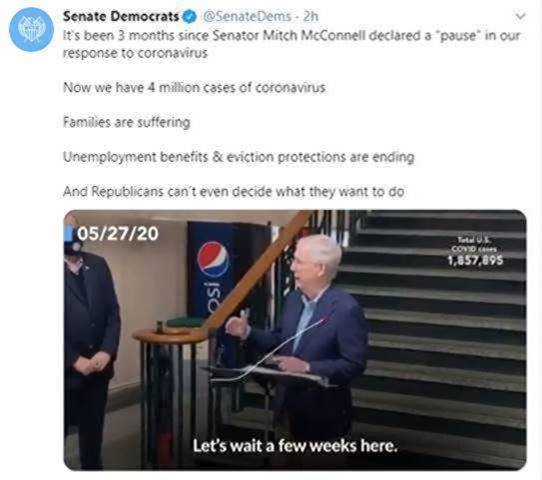Click the blue verified badge

(x=189, y=16)
